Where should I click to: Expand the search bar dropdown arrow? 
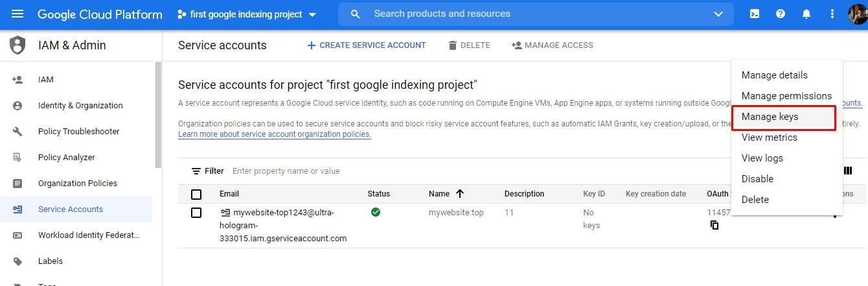click(x=718, y=14)
